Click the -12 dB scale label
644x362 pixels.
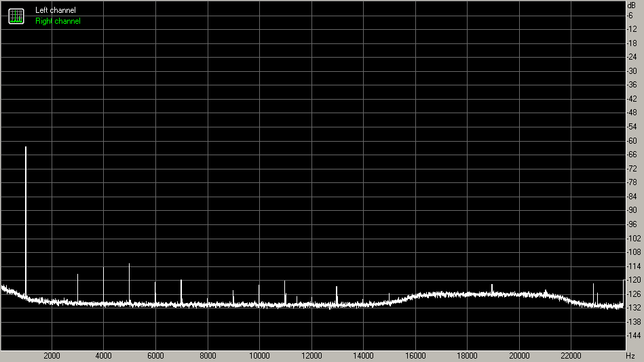632,30
